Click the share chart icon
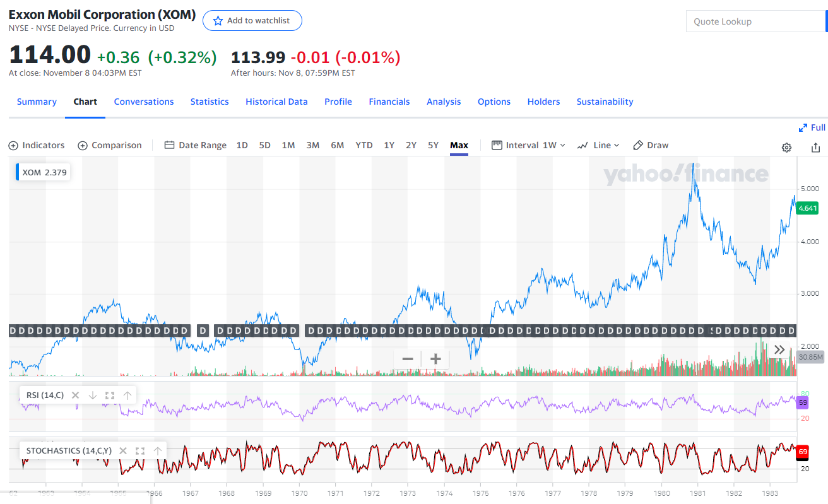This screenshot has height=504, width=828. point(815,148)
